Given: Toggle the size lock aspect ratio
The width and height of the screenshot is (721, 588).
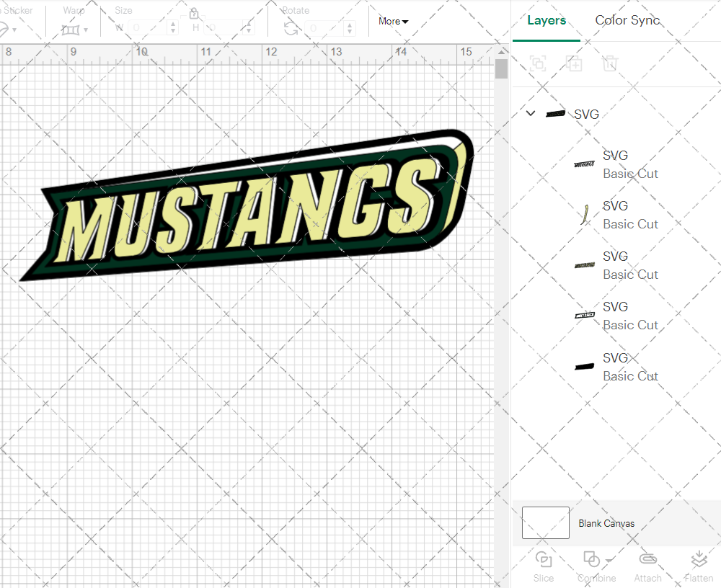Looking at the screenshot, I should [x=193, y=13].
